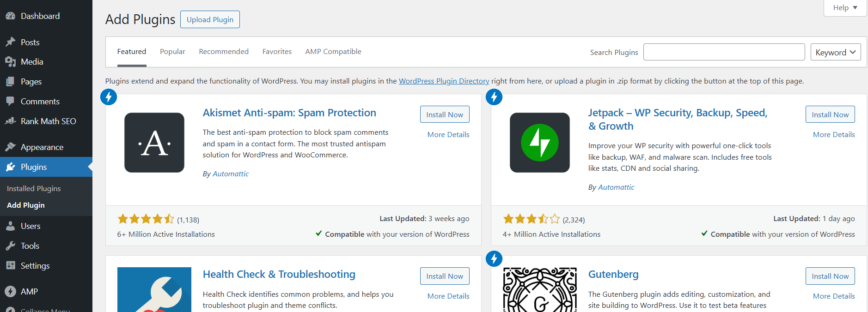Open Automattic author link on Akismet card

coord(231,174)
